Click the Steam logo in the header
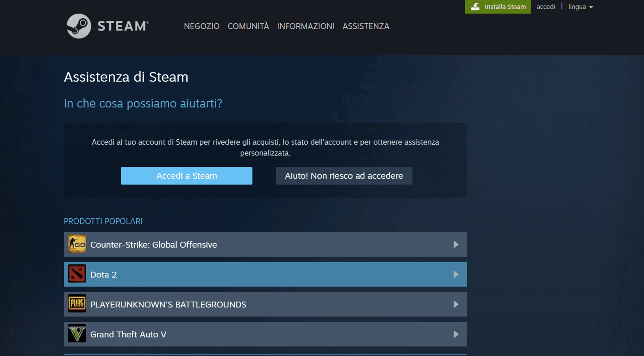The image size is (644, 356). pos(107,26)
